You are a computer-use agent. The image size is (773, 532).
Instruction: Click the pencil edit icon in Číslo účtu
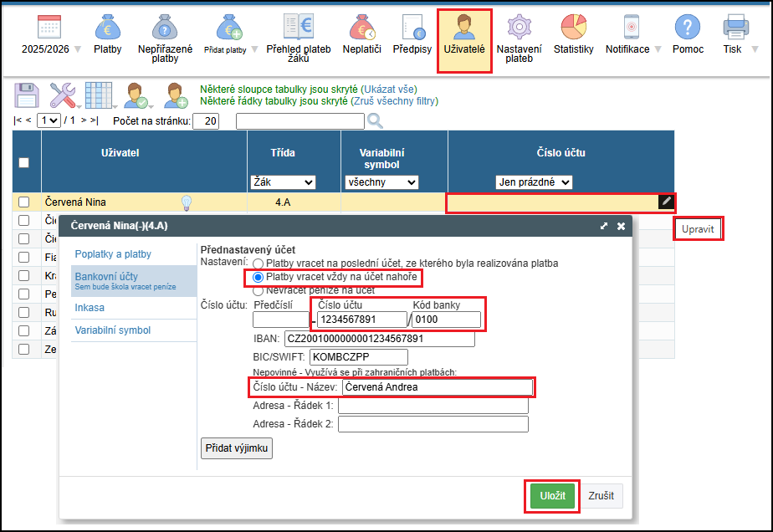pyautogui.click(x=666, y=202)
